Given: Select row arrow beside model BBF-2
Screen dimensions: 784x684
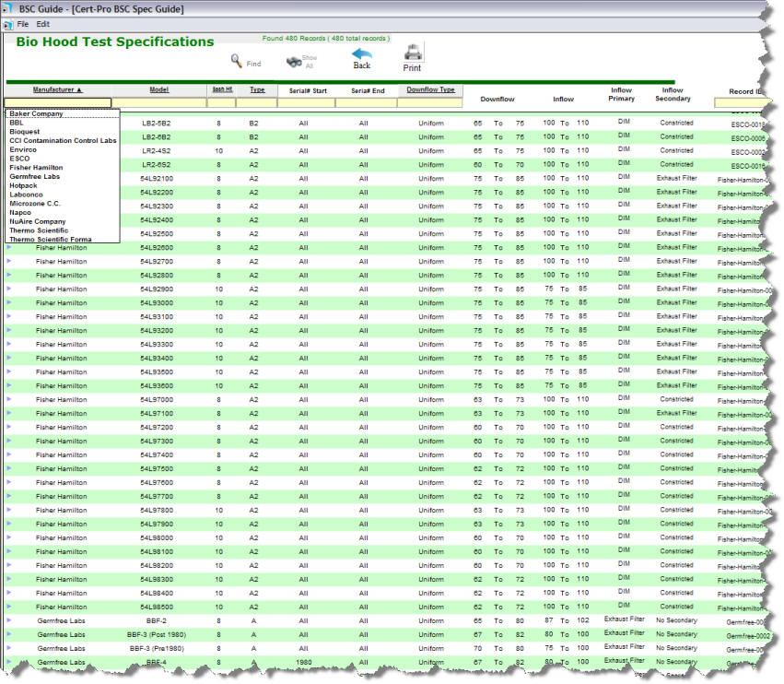Looking at the screenshot, I should (9, 620).
